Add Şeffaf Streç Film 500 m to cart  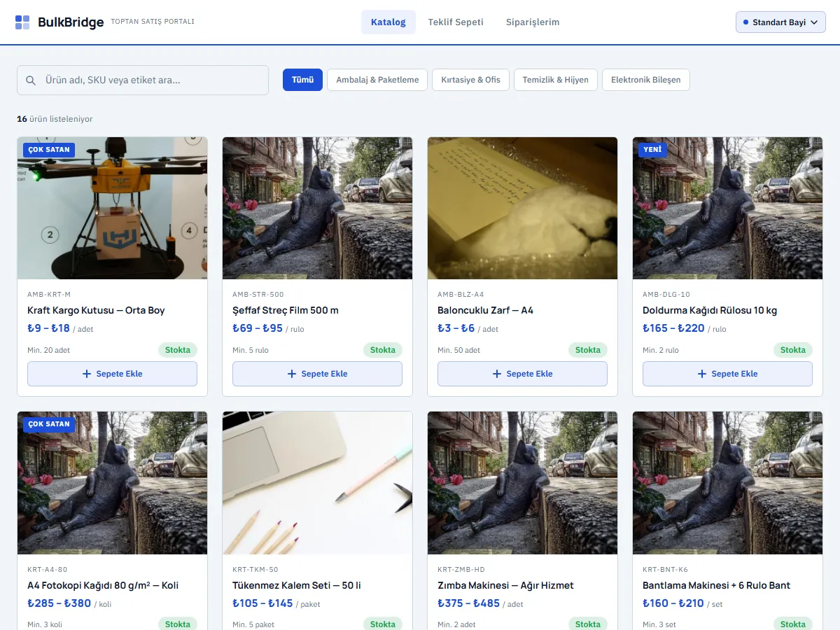click(x=317, y=374)
